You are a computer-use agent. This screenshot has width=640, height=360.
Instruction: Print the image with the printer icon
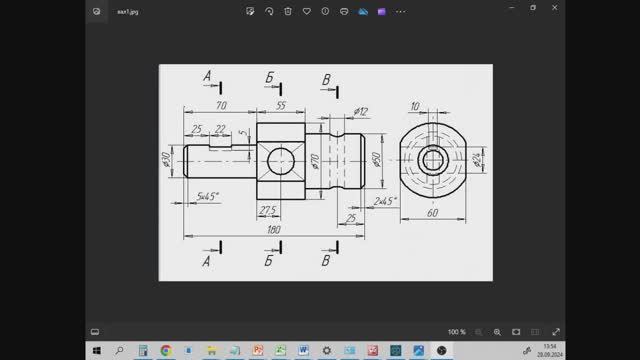click(x=344, y=11)
